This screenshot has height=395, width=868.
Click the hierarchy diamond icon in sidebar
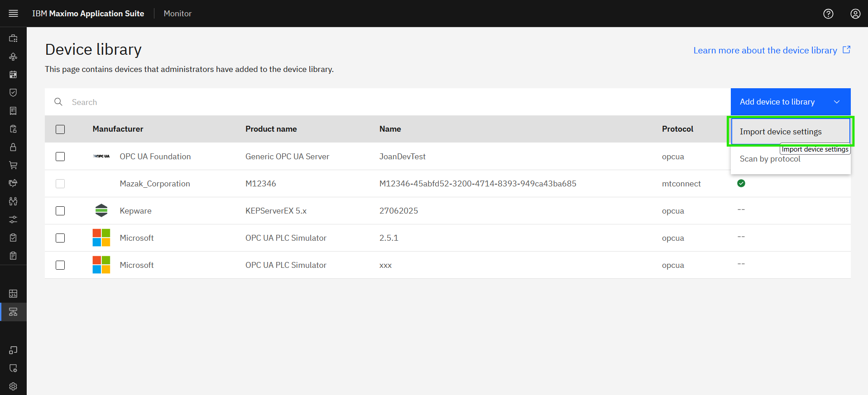click(13, 57)
